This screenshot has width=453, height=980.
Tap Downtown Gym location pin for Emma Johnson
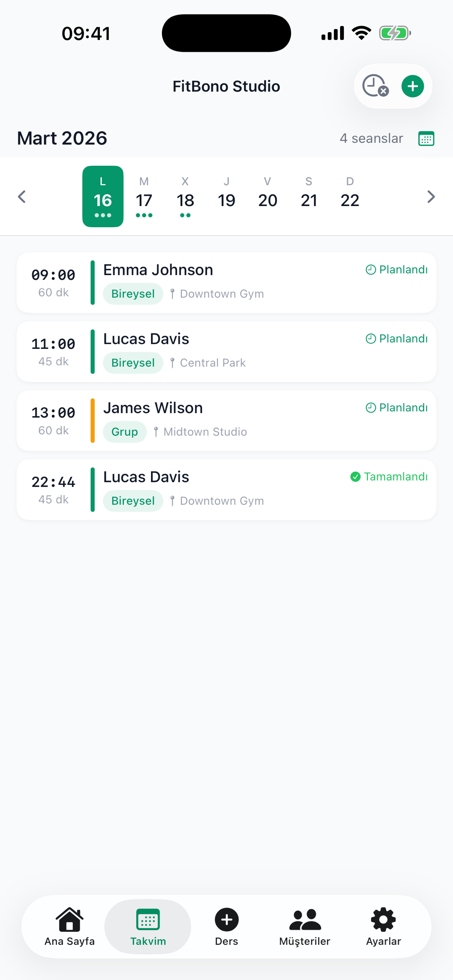tap(172, 294)
